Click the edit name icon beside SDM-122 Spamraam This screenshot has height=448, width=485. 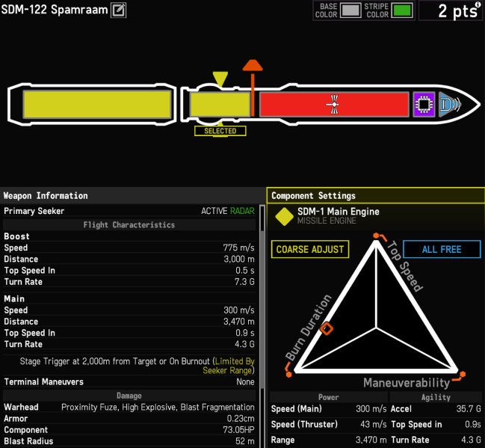[119, 10]
